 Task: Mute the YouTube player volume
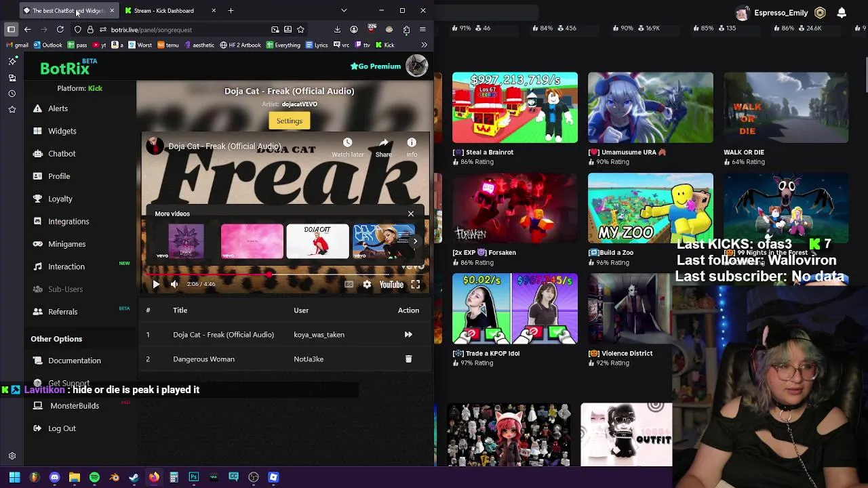(174, 285)
